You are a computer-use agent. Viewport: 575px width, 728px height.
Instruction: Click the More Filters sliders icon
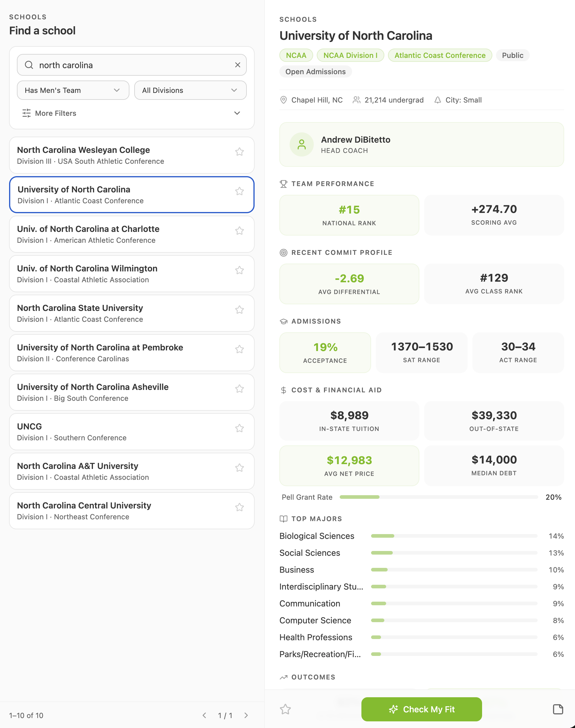click(x=27, y=113)
